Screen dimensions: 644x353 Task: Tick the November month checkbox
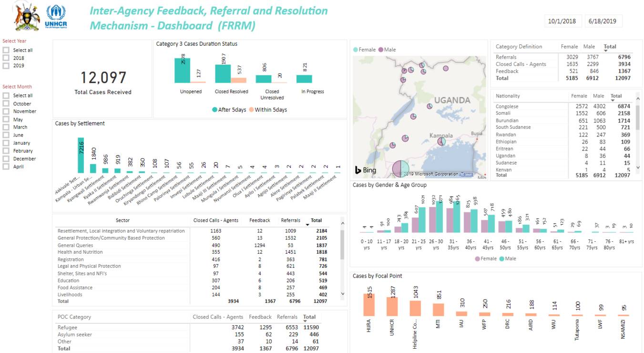point(6,111)
